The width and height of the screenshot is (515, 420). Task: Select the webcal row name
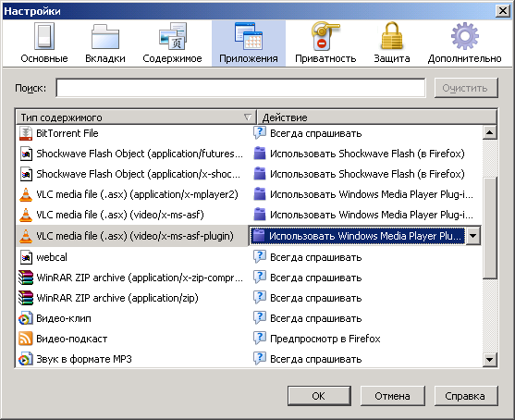52,257
